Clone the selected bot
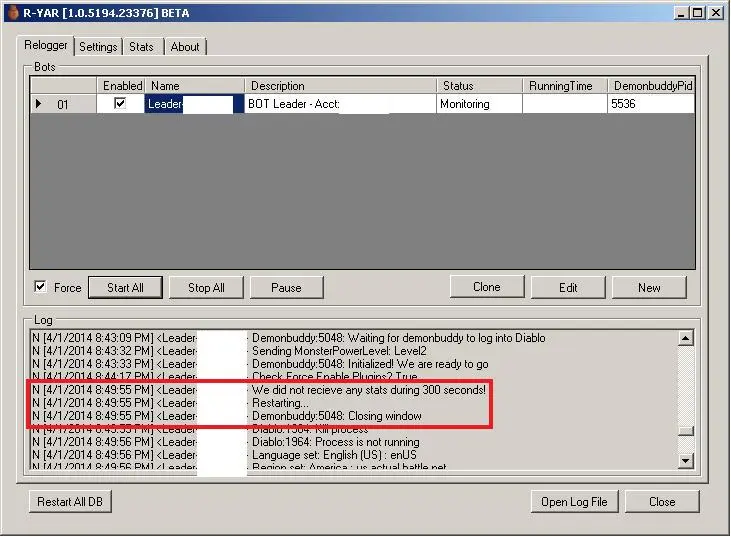The width and height of the screenshot is (731, 537). (x=487, y=287)
